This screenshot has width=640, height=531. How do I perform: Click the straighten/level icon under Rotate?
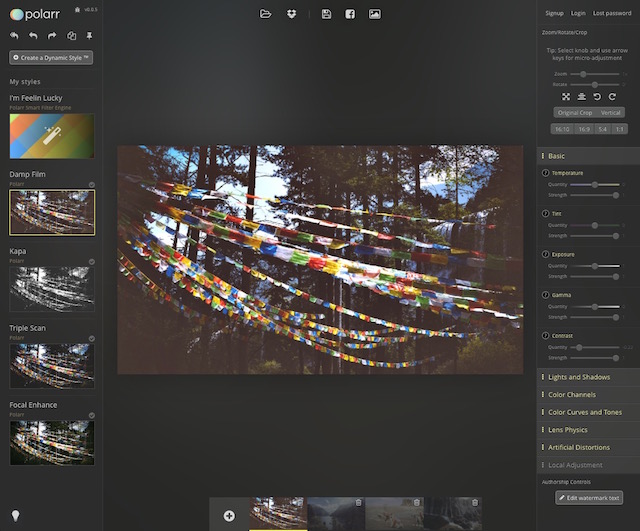tap(582, 97)
